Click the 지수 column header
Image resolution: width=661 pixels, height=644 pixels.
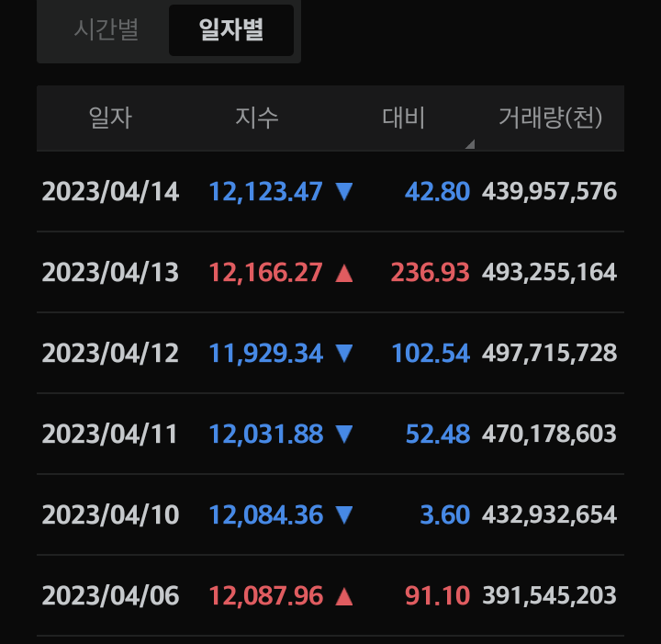(257, 118)
